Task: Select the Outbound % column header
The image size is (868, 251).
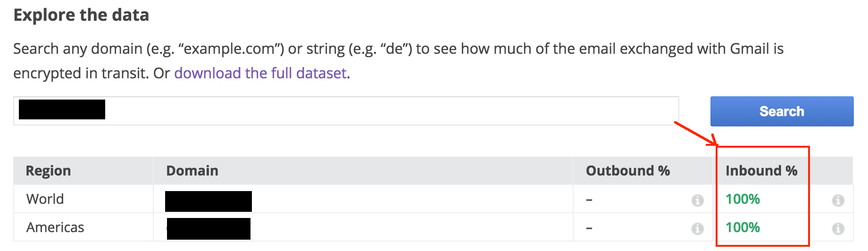Action: [627, 171]
